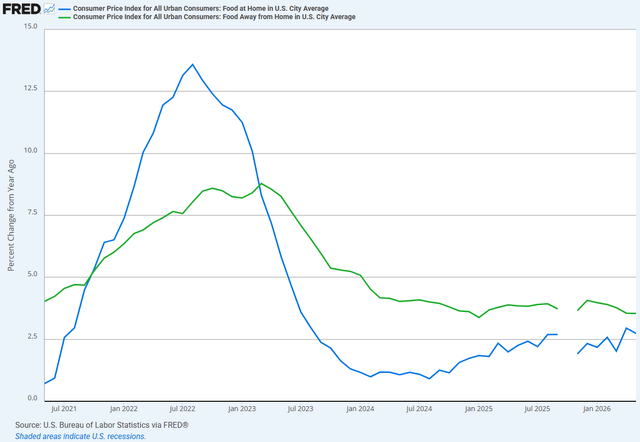Click the Jul 2021 x-axis label
This screenshot has height=442, width=640.
[x=64, y=409]
